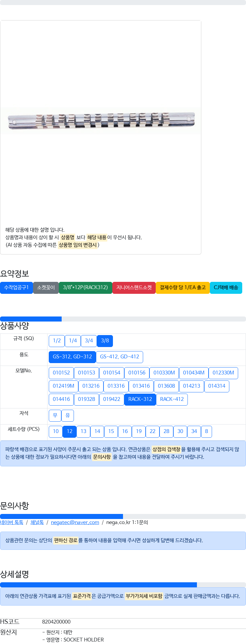This screenshot has height=644, width=246.
Task: Select magnet option 유
Action: (68, 415)
